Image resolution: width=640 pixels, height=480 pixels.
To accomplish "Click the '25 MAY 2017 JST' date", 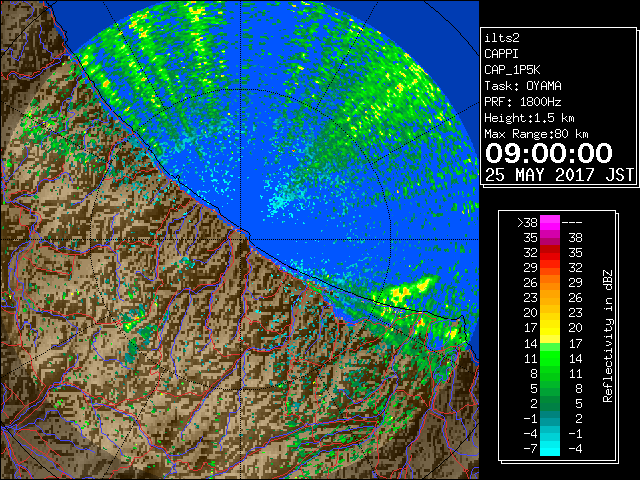I will pyautogui.click(x=559, y=175).
